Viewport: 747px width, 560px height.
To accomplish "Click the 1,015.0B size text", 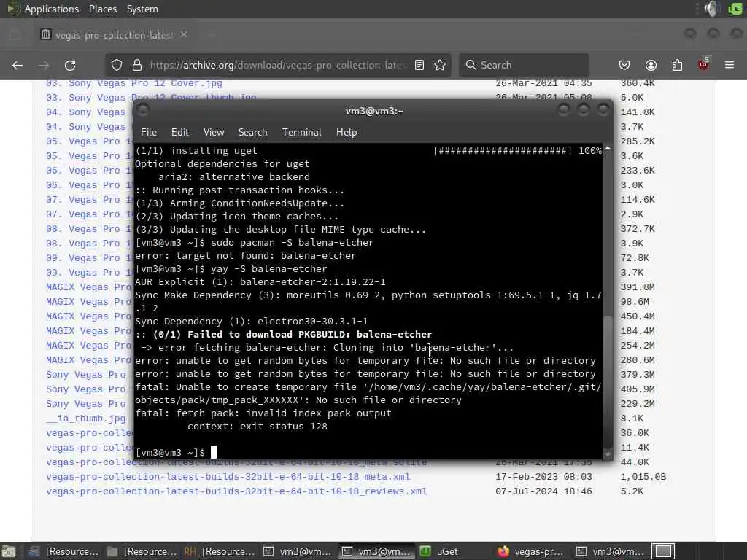I will tap(643, 477).
